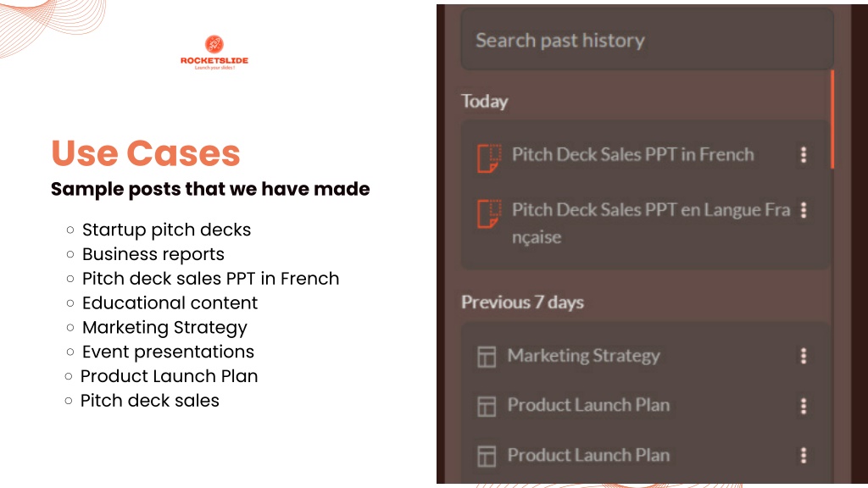Click slide icon beside Pitch Deck Sales PPT in French
Screen dimensions: 868x488
tap(489, 158)
